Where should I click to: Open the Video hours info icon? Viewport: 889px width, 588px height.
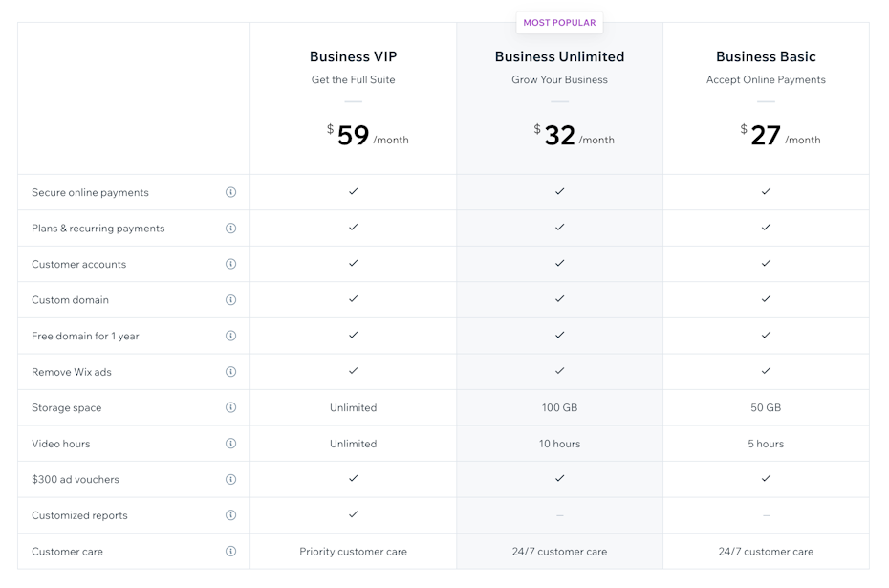pos(230,443)
